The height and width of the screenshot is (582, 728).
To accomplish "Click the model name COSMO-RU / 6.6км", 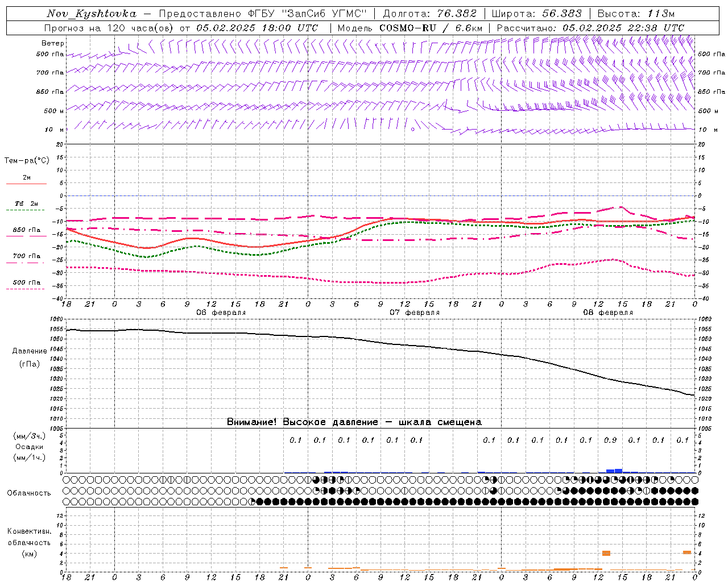I will pos(431,28).
